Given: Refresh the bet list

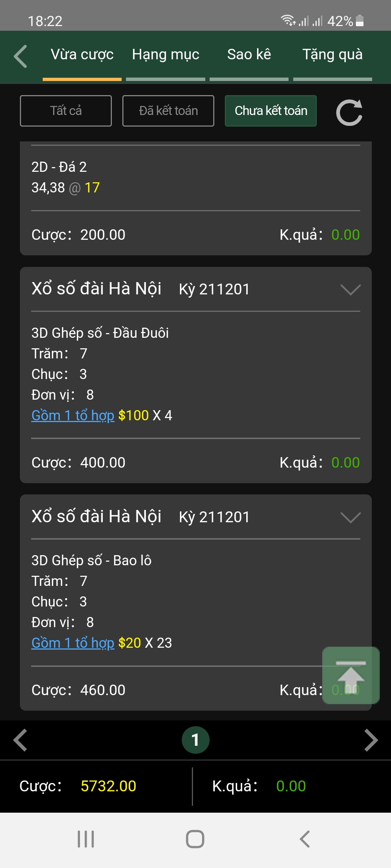Looking at the screenshot, I should tap(349, 112).
